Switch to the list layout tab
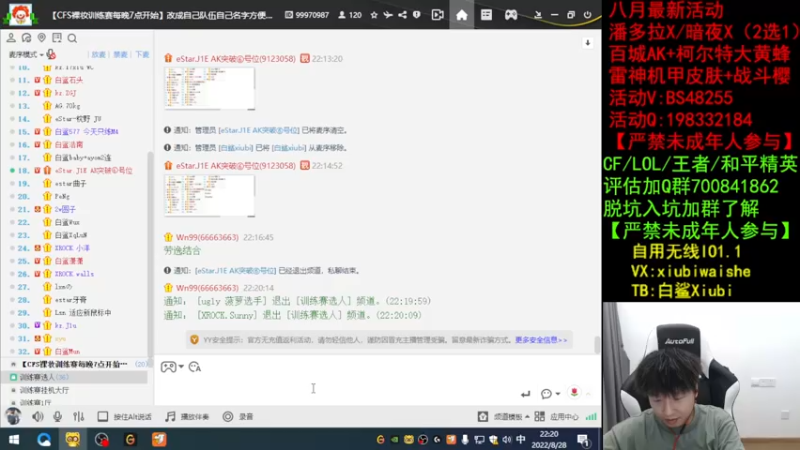Screen dimensions: 800x450 tap(486, 15)
